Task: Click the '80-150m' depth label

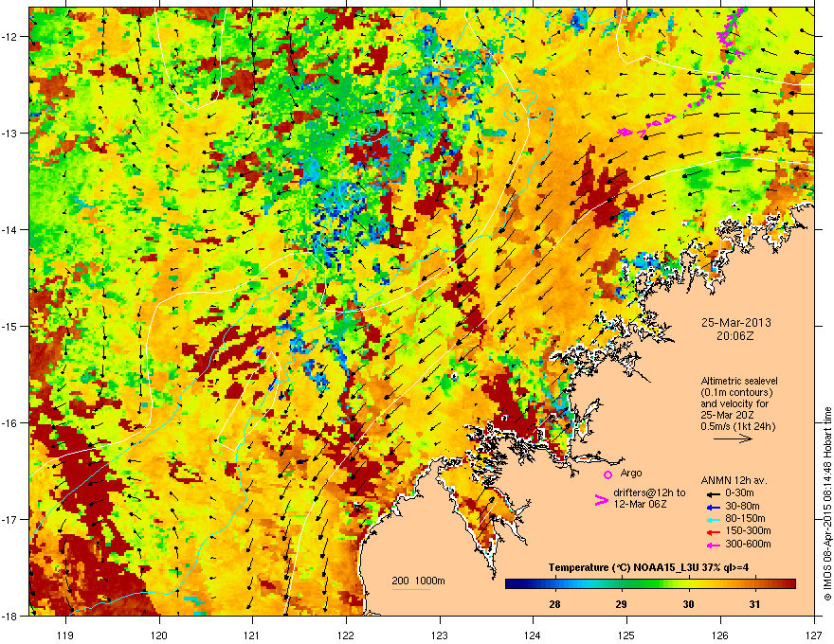Action: (745, 519)
